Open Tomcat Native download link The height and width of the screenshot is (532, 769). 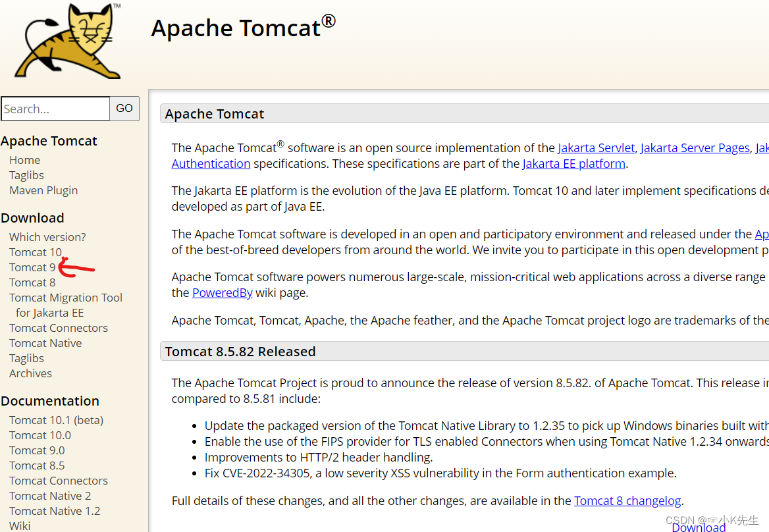[45, 343]
